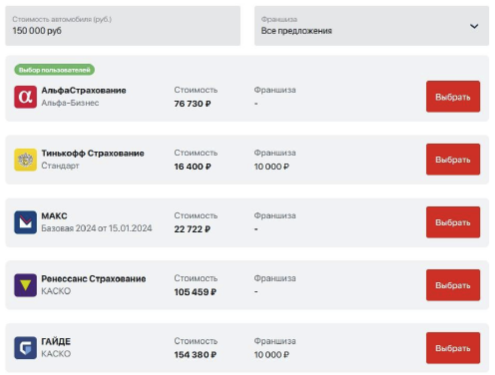This screenshot has width=495, height=375.
Task: Click the AlfaStrakhovanie red alpha logo
Action: click(25, 97)
